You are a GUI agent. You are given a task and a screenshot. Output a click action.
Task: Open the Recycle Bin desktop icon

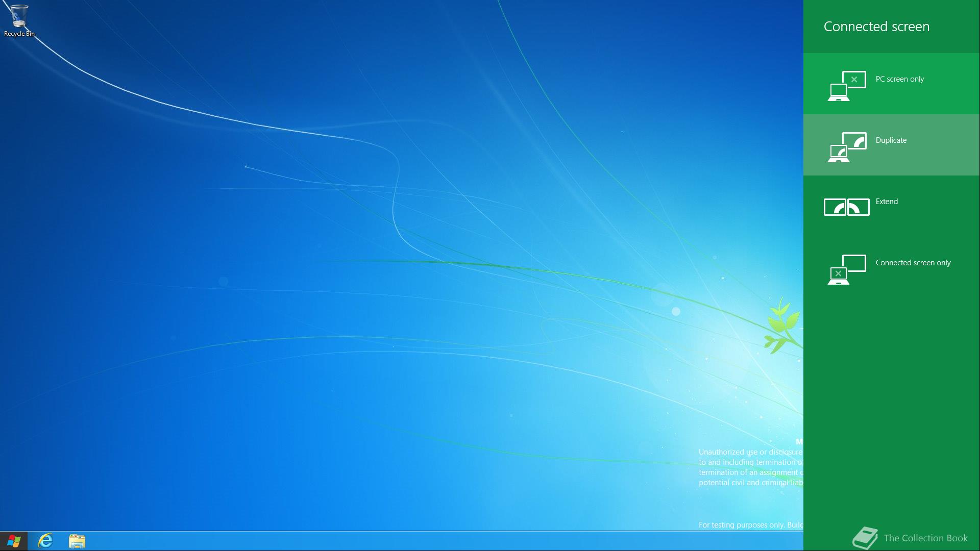pyautogui.click(x=19, y=16)
